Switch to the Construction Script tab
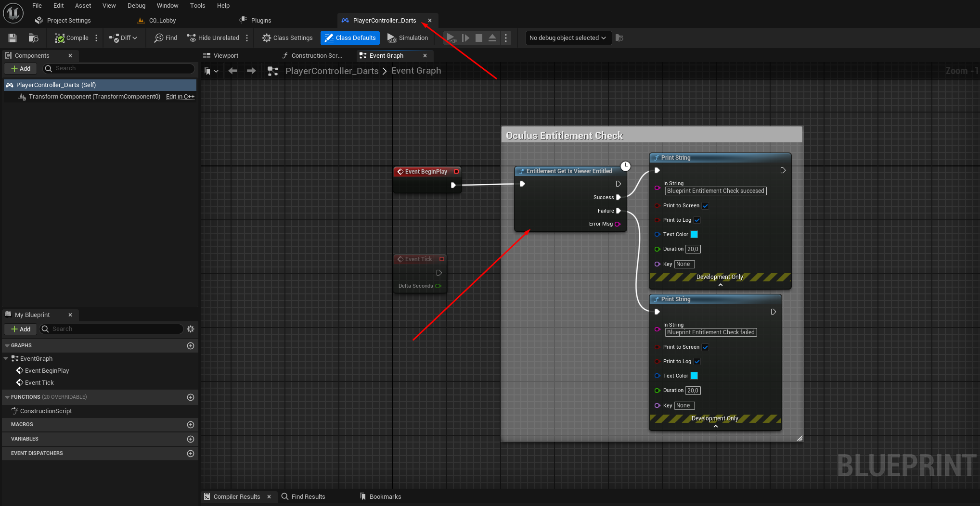 312,55
